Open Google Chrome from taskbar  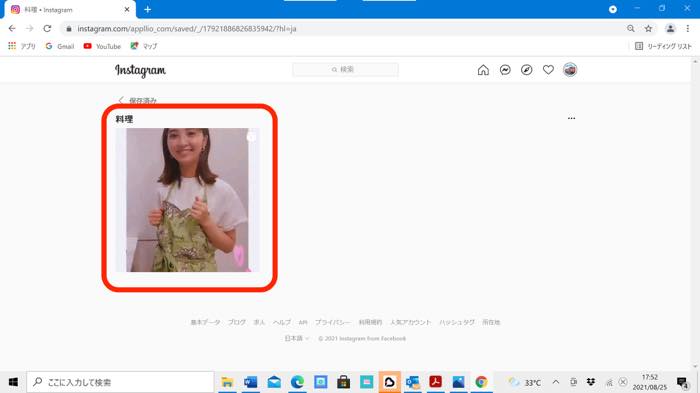point(482,382)
